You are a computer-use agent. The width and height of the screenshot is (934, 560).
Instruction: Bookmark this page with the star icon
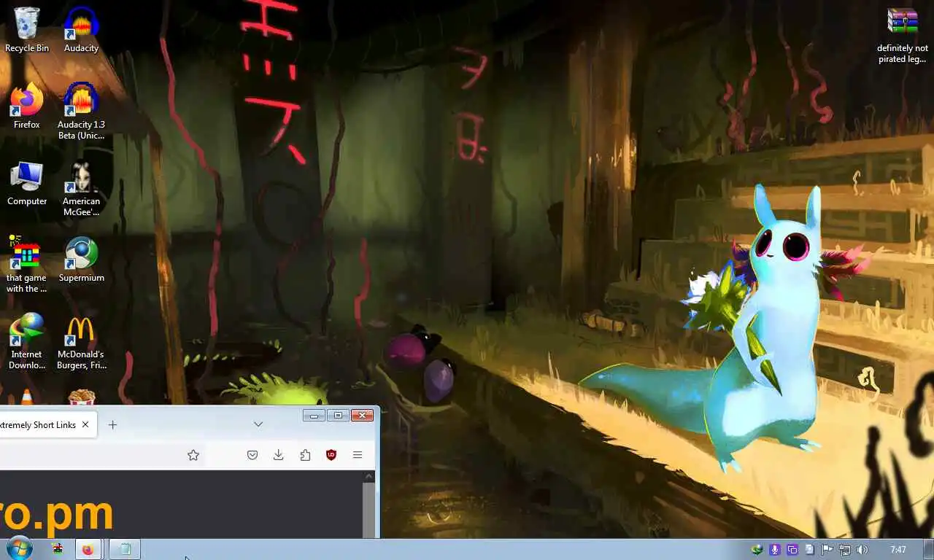(193, 455)
